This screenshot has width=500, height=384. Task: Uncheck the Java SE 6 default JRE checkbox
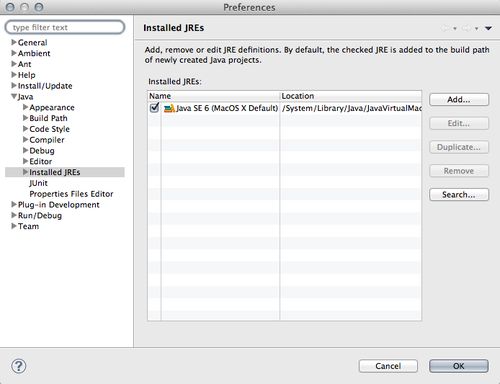pyautogui.click(x=154, y=108)
